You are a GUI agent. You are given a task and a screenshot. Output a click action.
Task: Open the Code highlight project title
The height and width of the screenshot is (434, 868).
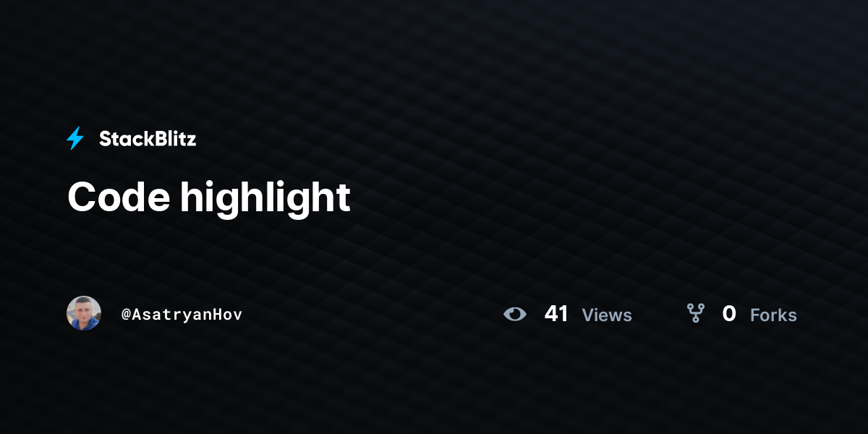click(209, 196)
